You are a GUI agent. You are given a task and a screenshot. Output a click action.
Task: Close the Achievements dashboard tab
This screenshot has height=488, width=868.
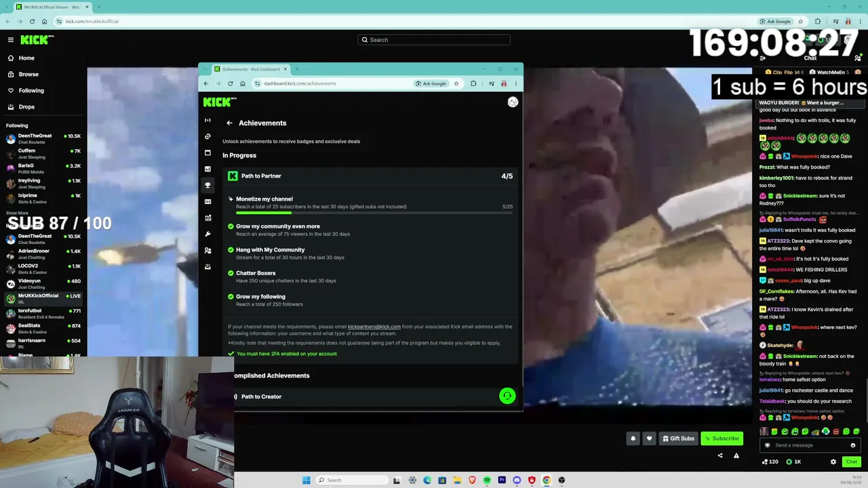pos(285,69)
